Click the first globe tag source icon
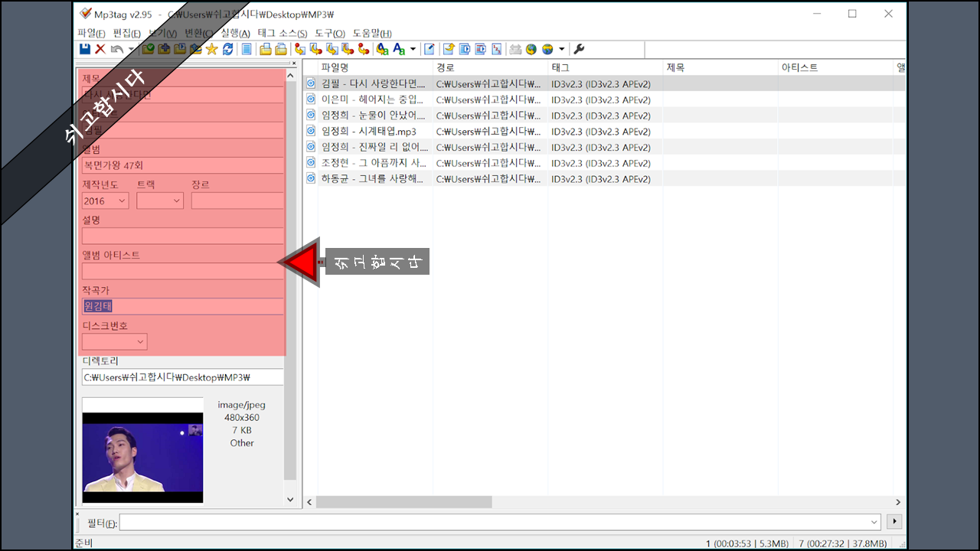980x551 pixels. tap(531, 49)
